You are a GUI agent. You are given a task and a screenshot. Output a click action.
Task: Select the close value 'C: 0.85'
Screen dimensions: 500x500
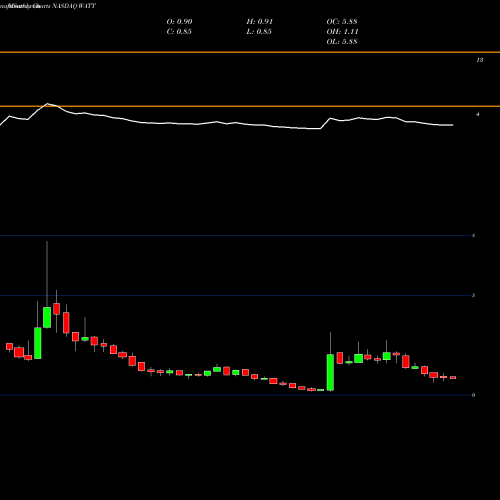tap(179, 32)
